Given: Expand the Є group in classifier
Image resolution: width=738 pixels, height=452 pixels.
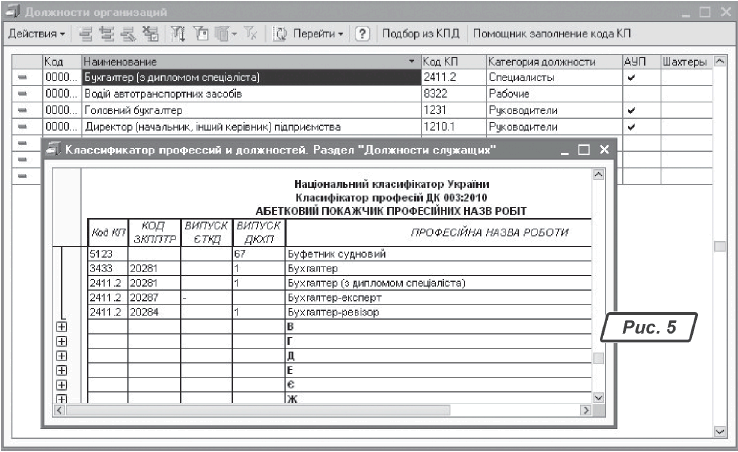Looking at the screenshot, I should (x=62, y=385).
